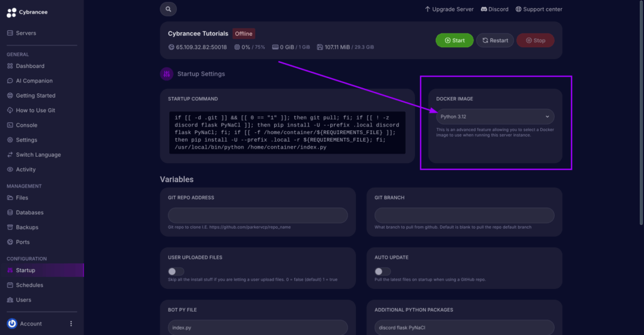Click the Dashboard grid icon

click(10, 65)
